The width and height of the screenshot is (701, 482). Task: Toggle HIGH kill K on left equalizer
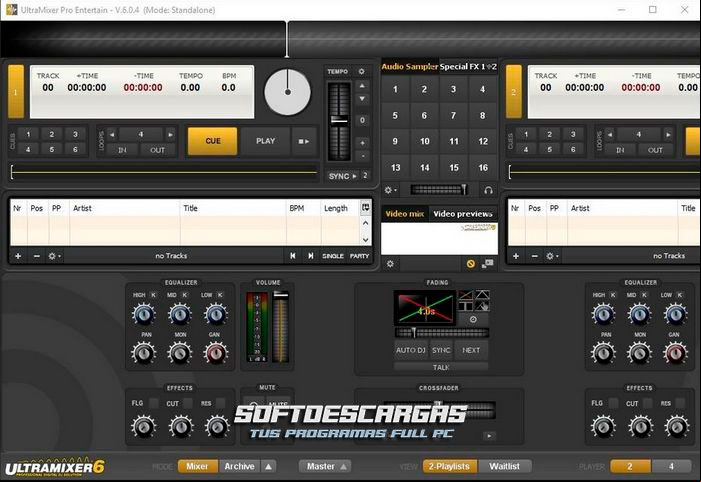153,295
